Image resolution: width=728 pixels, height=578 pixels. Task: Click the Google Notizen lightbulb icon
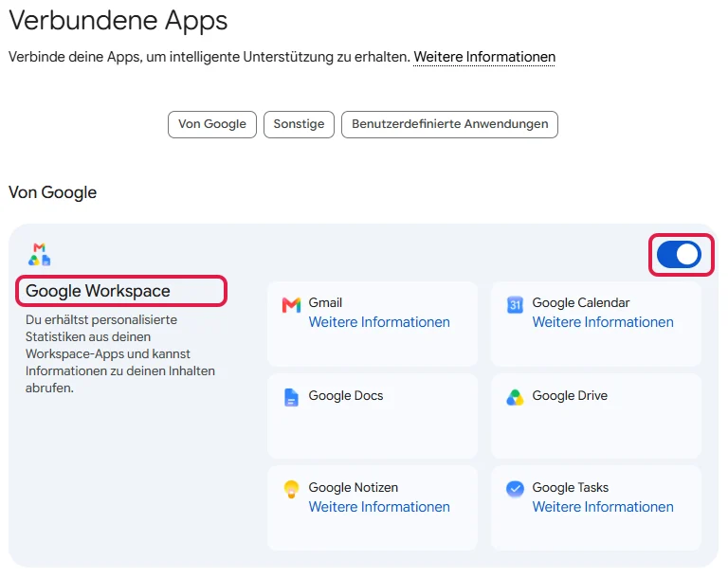click(291, 489)
